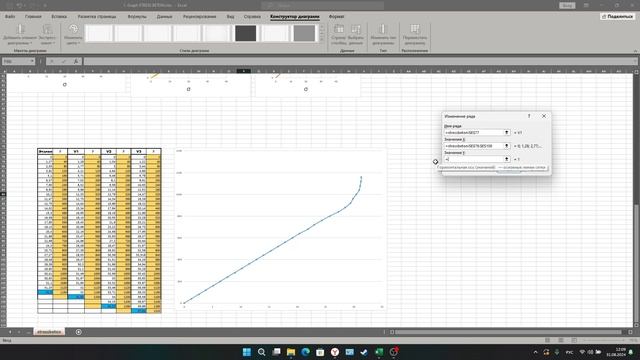
Task: Open taskbar Search
Action: (262, 352)
